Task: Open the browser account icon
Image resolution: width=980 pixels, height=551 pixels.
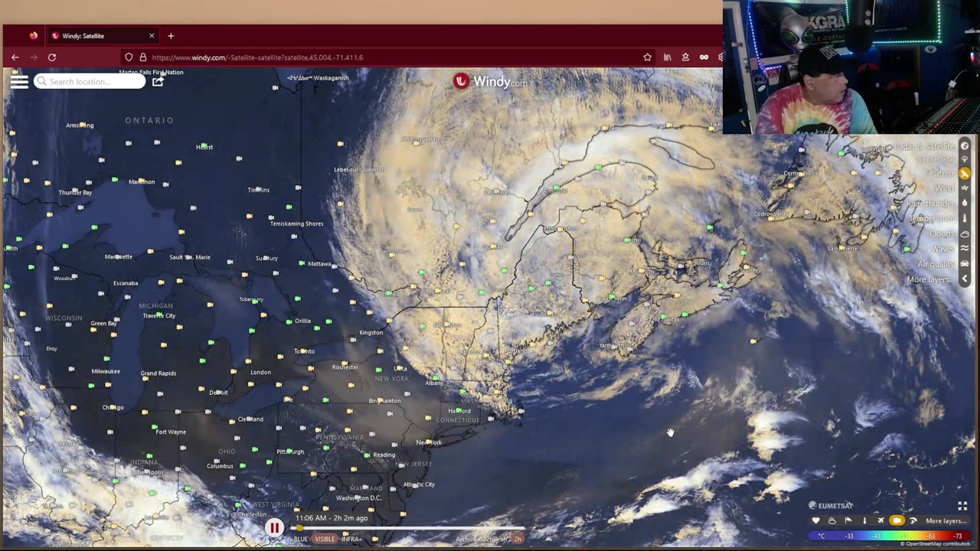Action: [x=685, y=57]
